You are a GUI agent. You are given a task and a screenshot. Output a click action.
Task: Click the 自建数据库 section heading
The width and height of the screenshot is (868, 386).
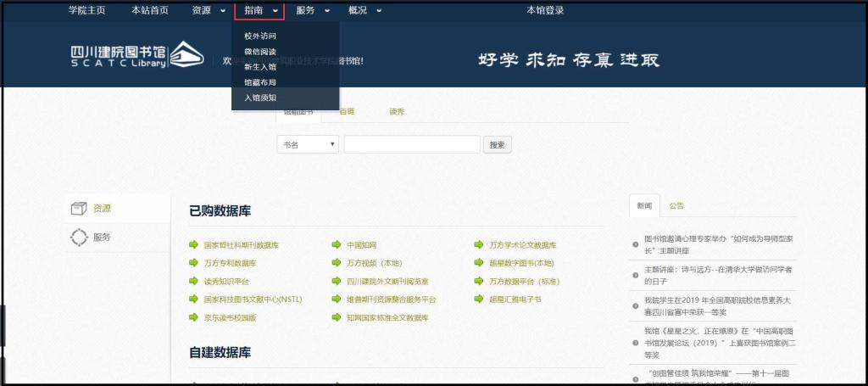tap(220, 352)
